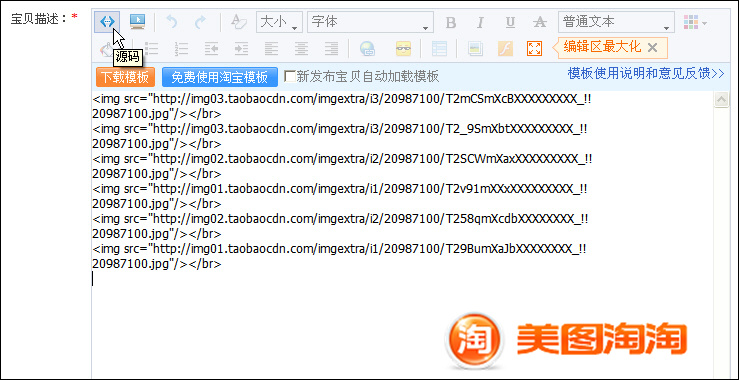Align text to the right
Screen dimensions: 739x380
(x=332, y=49)
